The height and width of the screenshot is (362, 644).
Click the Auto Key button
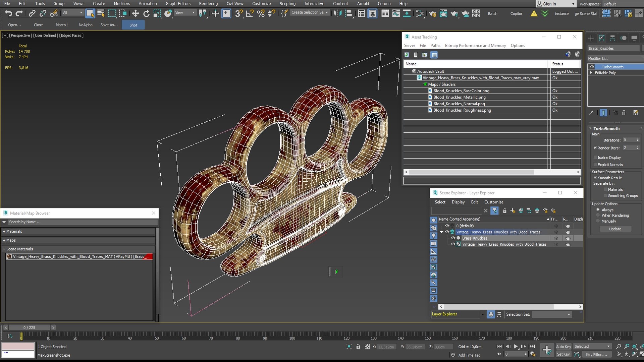[x=563, y=347]
